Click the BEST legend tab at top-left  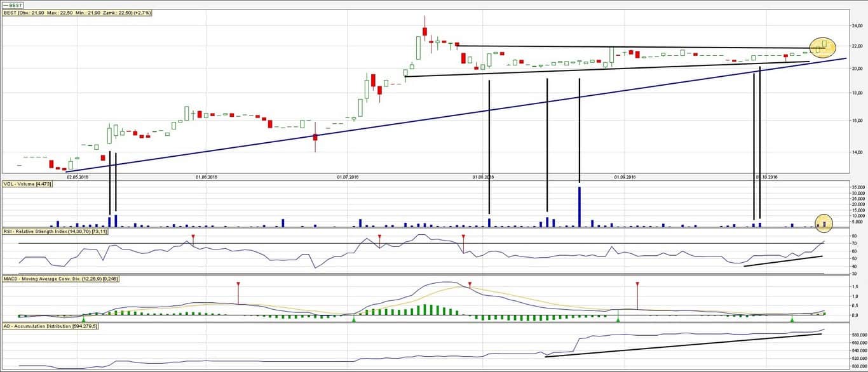tap(13, 5)
